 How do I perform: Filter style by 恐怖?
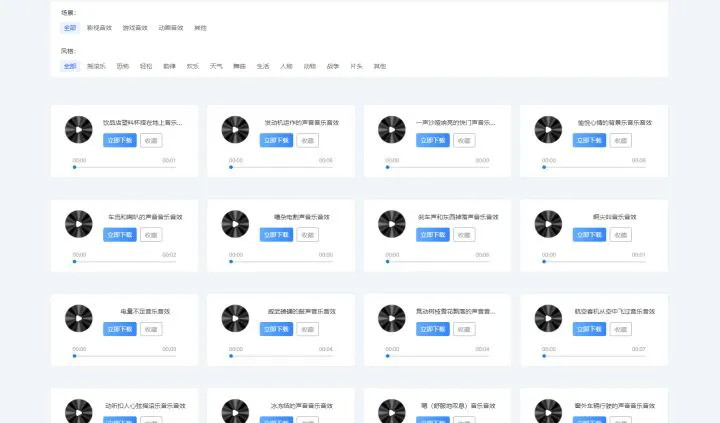pyautogui.click(x=123, y=66)
